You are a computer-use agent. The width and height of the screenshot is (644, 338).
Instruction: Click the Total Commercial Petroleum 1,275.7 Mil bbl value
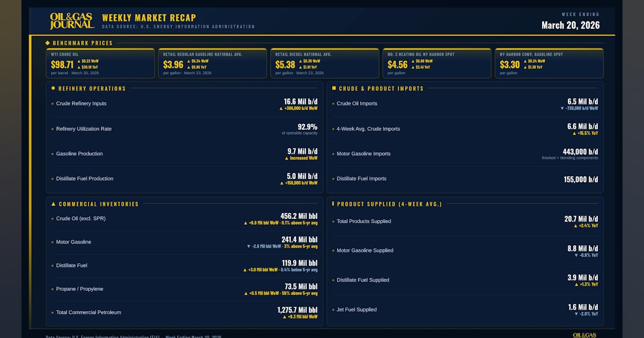297,310
